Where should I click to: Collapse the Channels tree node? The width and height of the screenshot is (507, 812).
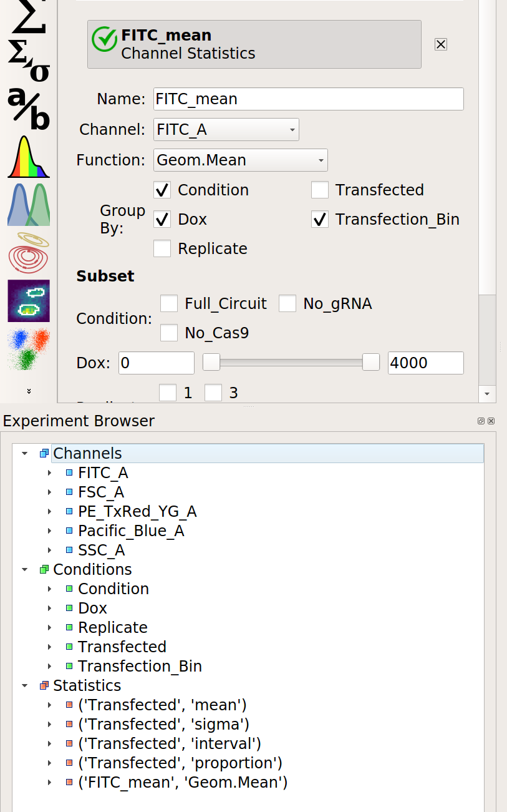[25, 453]
